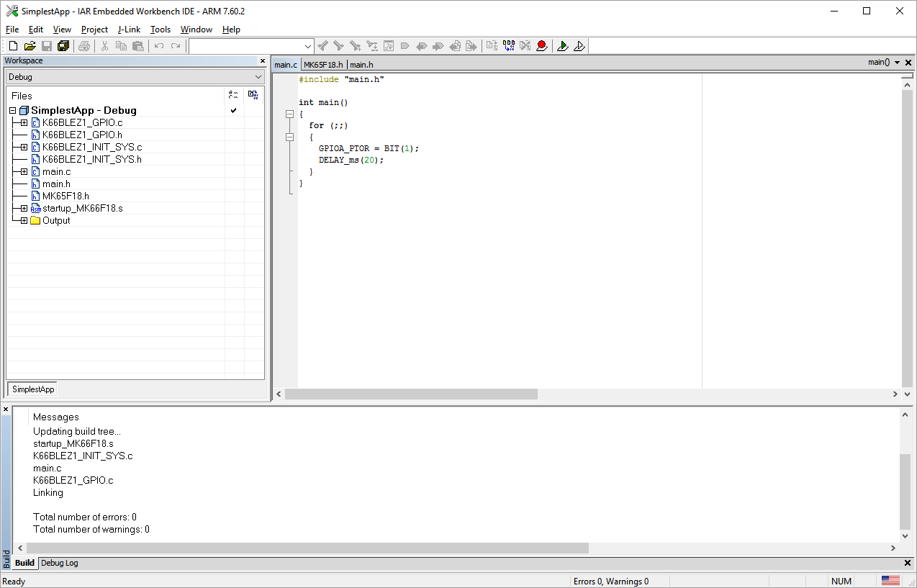Expand the Output folder node
Screen dimensions: 917x588
(24, 220)
